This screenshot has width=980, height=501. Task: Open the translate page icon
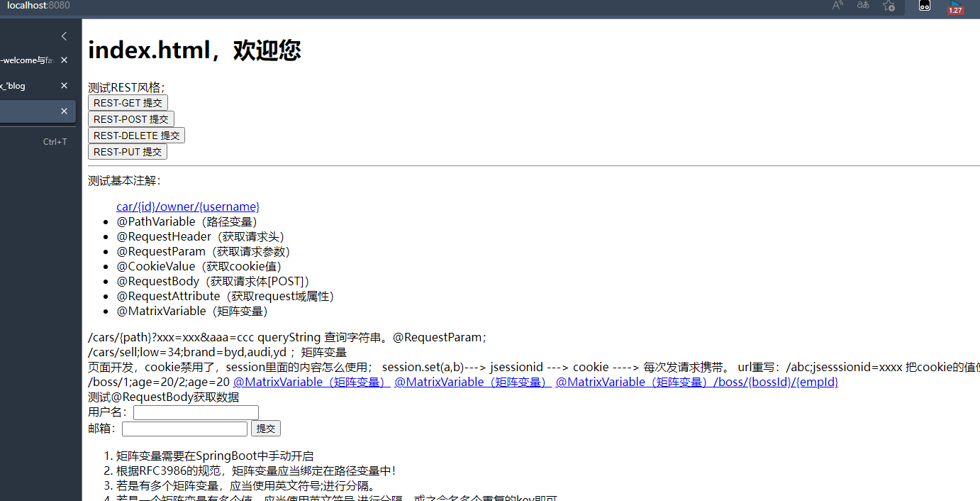point(863,6)
